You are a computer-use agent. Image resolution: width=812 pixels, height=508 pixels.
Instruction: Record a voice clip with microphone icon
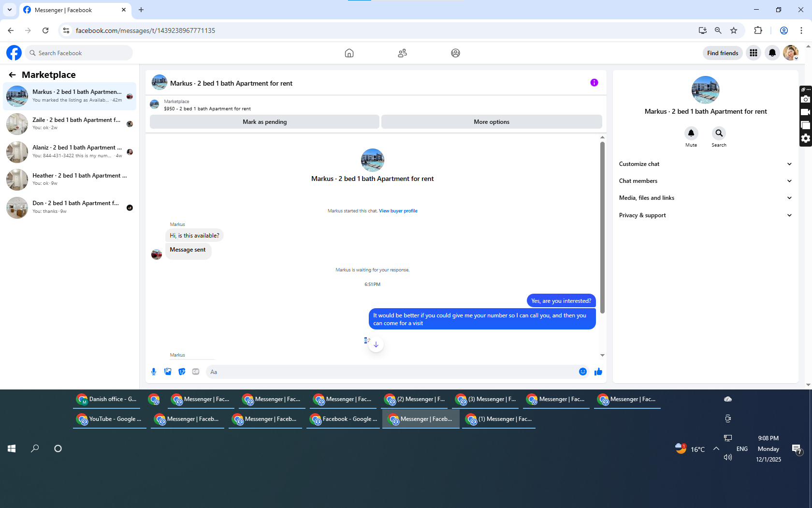[154, 372]
